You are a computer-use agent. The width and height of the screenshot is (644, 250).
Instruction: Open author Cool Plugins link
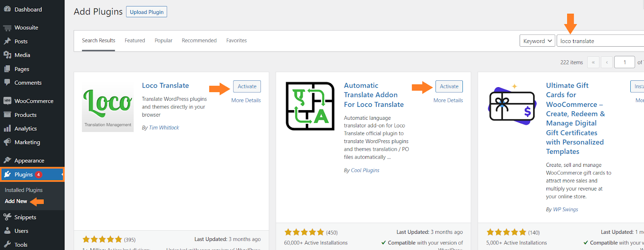point(365,170)
